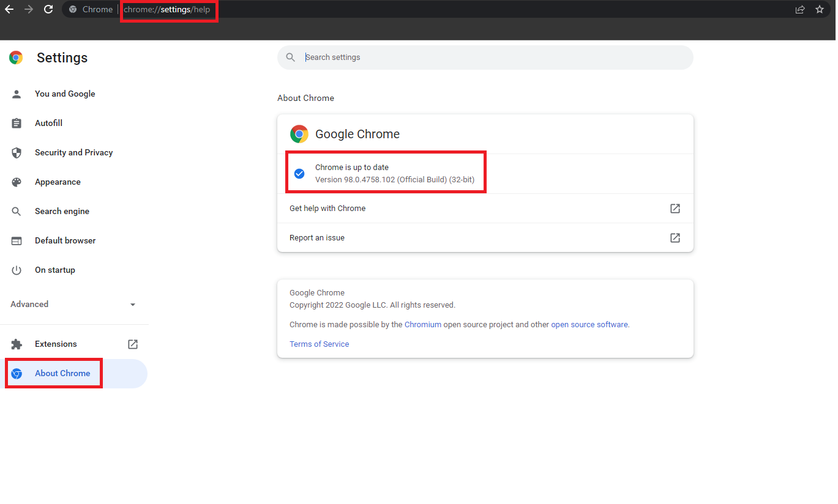Viewport: 838px width, 504px height.
Task: Click the Version 98.0.4758.102 text
Action: point(395,179)
